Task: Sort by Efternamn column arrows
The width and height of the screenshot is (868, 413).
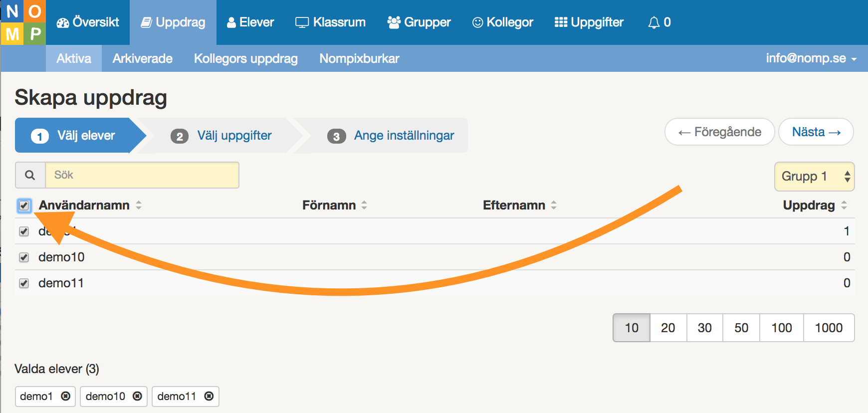Action: click(x=554, y=205)
